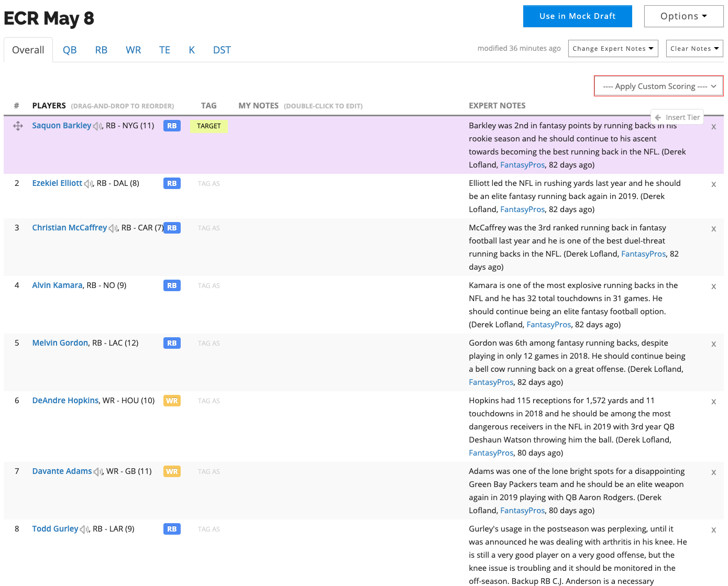This screenshot has height=586, width=728.
Task: Open Alvin Kamara player link
Action: (58, 285)
